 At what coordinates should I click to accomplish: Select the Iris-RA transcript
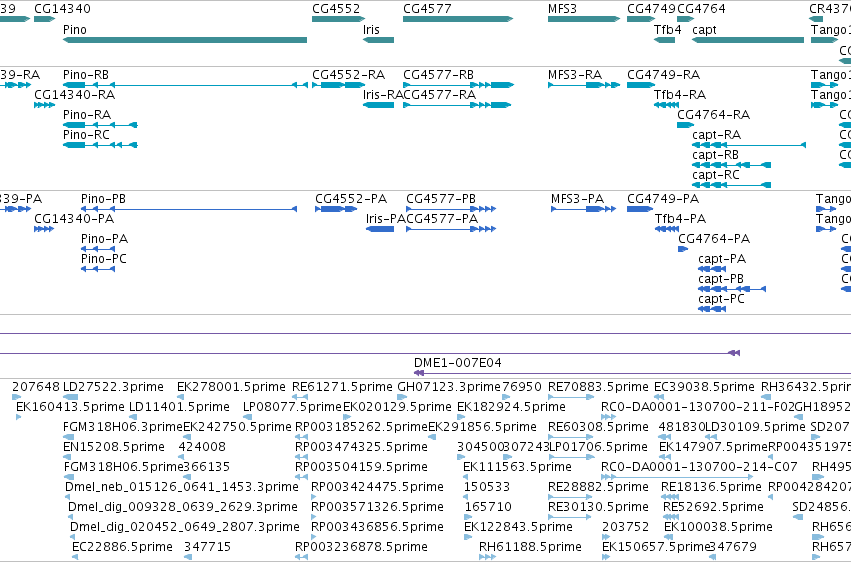(x=378, y=105)
